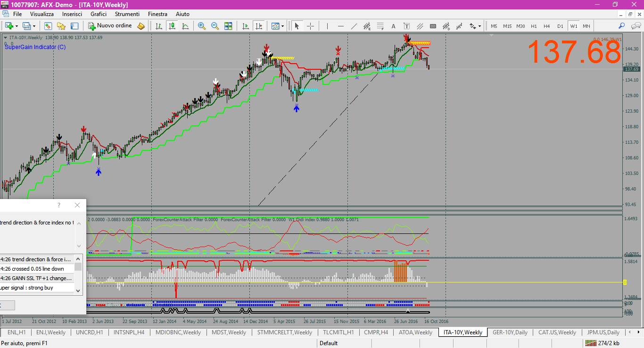Viewport: 644px width, 348px height.
Task: Toggle chart auto scroll
Action: (x=245, y=26)
